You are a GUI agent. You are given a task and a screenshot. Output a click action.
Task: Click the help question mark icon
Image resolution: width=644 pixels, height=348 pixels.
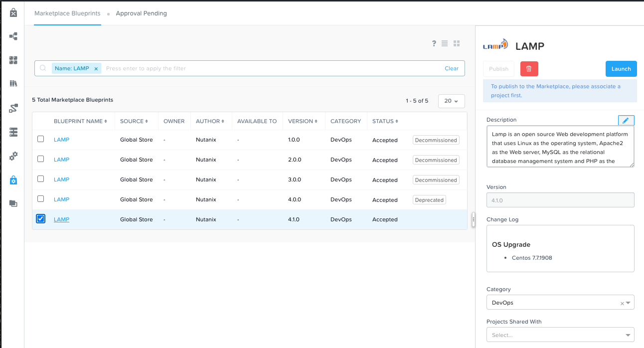[x=434, y=44]
